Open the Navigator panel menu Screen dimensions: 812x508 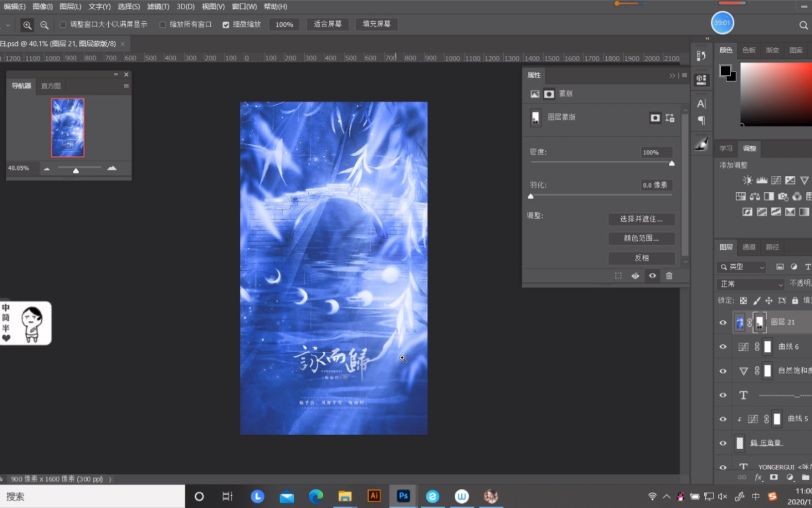[x=126, y=86]
